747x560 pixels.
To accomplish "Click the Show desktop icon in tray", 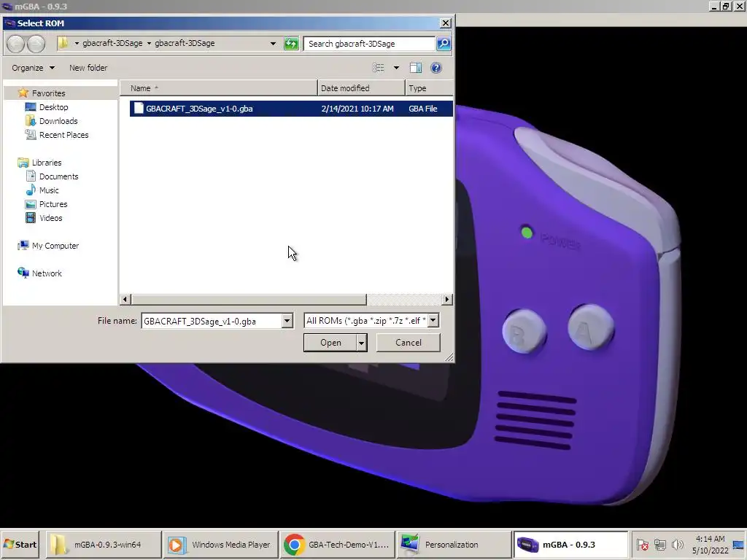I will point(738,544).
